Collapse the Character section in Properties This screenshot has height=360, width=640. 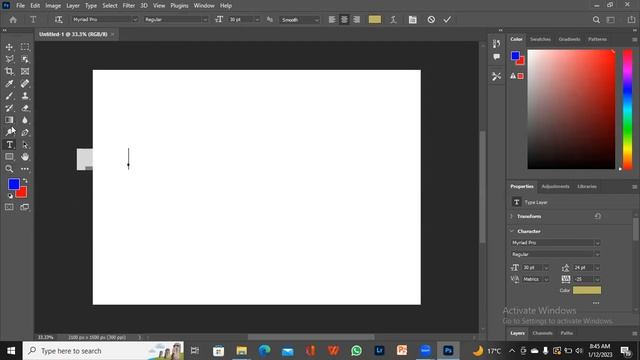pyautogui.click(x=511, y=231)
